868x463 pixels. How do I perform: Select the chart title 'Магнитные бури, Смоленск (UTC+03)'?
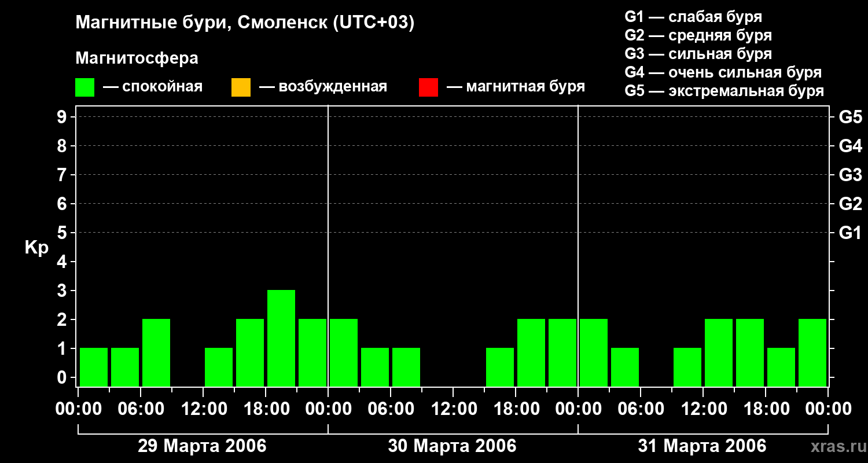pos(245,23)
